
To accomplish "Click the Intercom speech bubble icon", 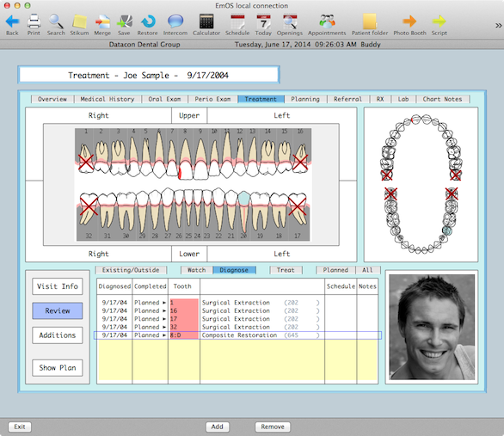I will 175,21.
